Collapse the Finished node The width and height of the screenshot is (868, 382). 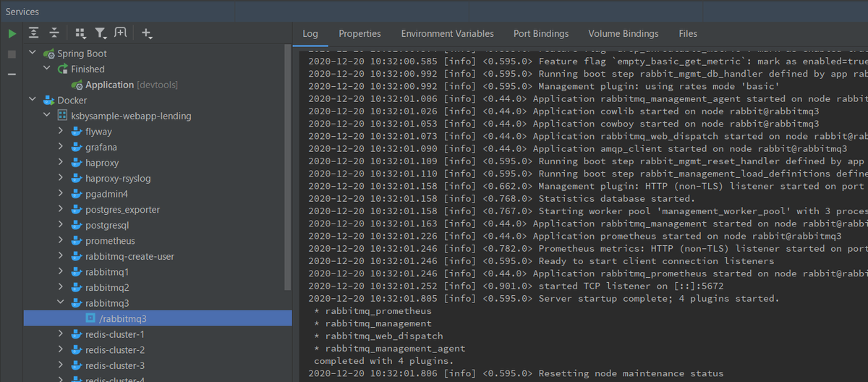point(46,69)
